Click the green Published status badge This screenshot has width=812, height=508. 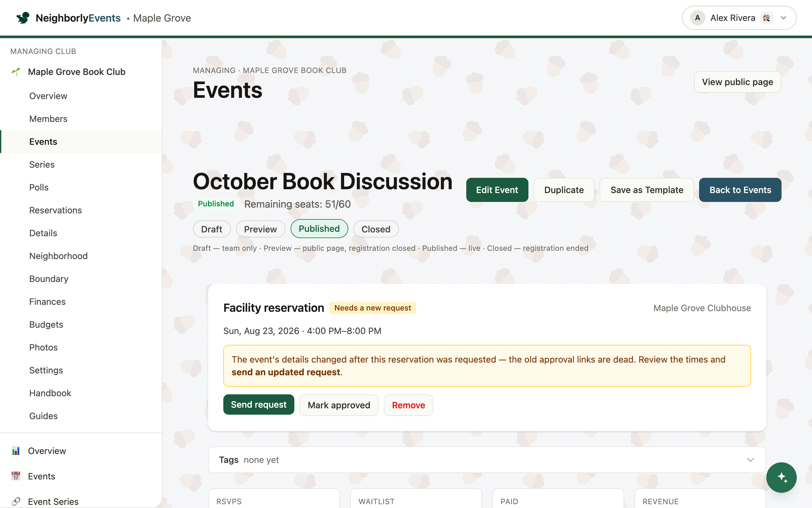[216, 204]
